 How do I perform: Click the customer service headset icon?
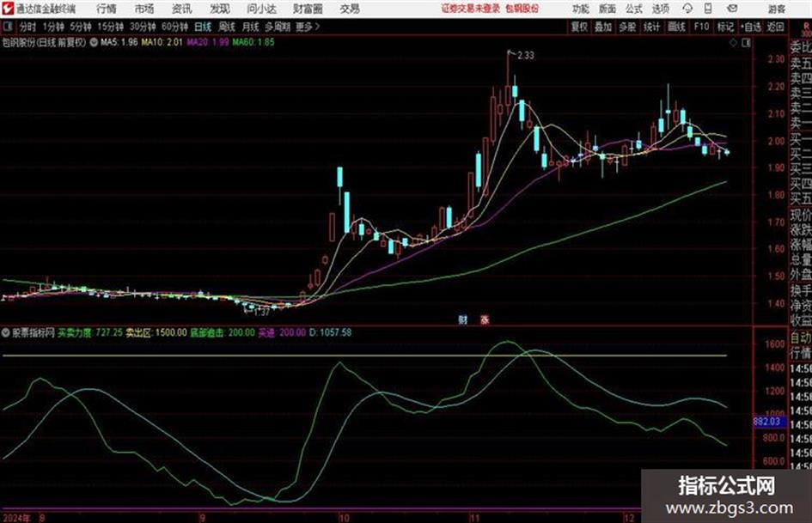pyautogui.click(x=687, y=9)
